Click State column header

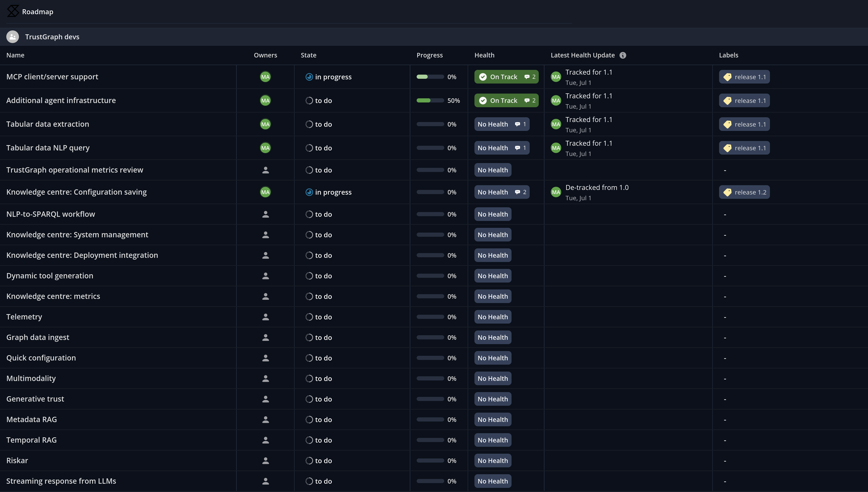309,55
